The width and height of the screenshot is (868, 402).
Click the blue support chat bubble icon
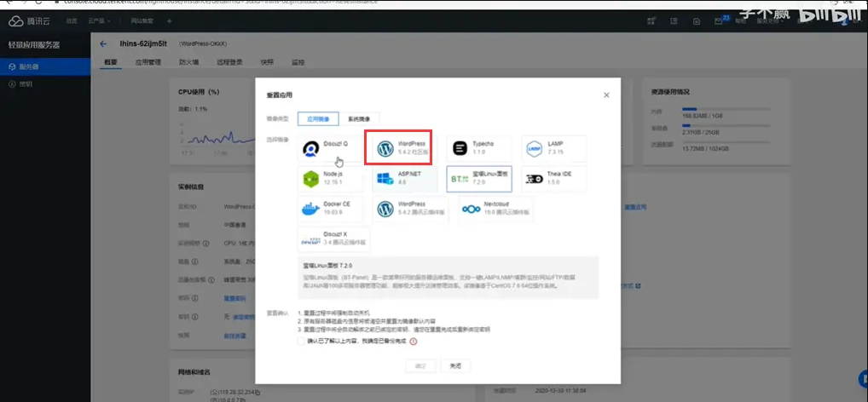863,379
